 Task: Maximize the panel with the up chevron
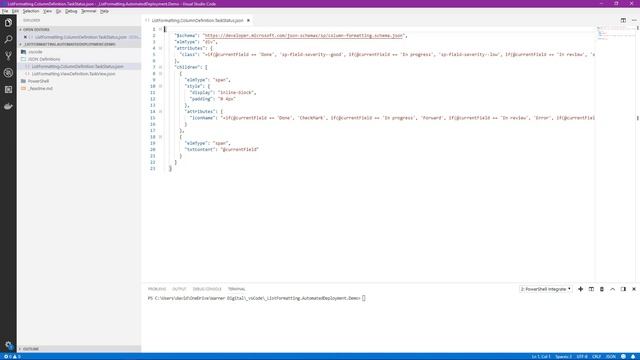(613, 289)
